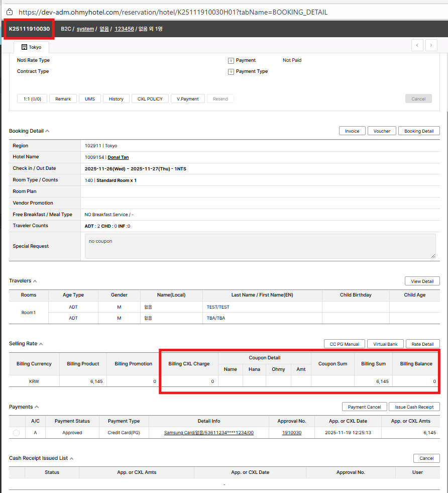The image size is (448, 493).
Task: Collapse the Selling Rate section
Action: click(x=41, y=344)
